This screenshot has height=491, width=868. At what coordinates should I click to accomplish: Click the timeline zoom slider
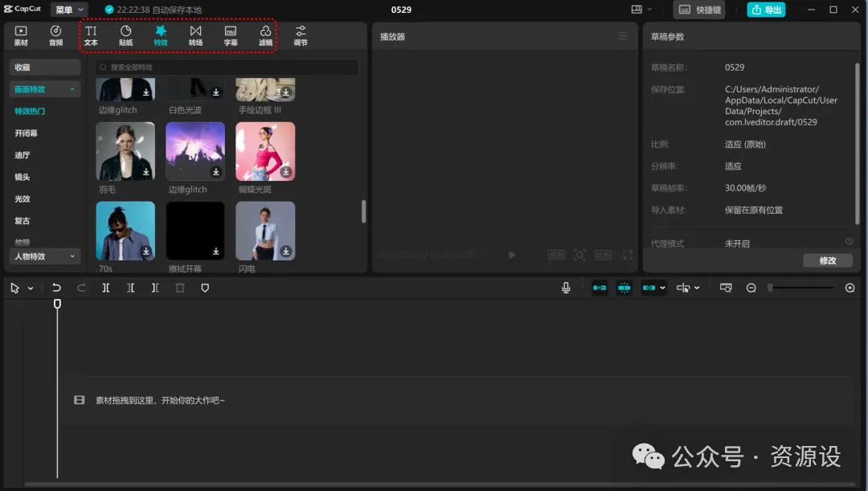801,288
